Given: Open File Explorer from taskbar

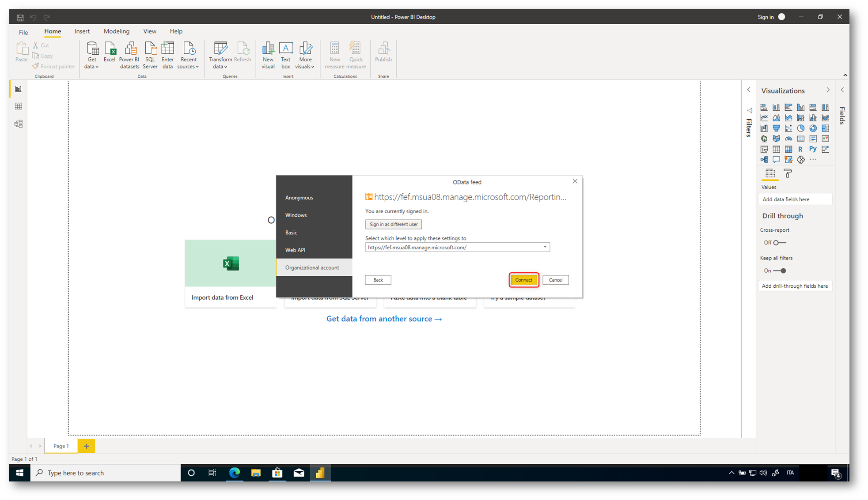Looking at the screenshot, I should (x=256, y=473).
